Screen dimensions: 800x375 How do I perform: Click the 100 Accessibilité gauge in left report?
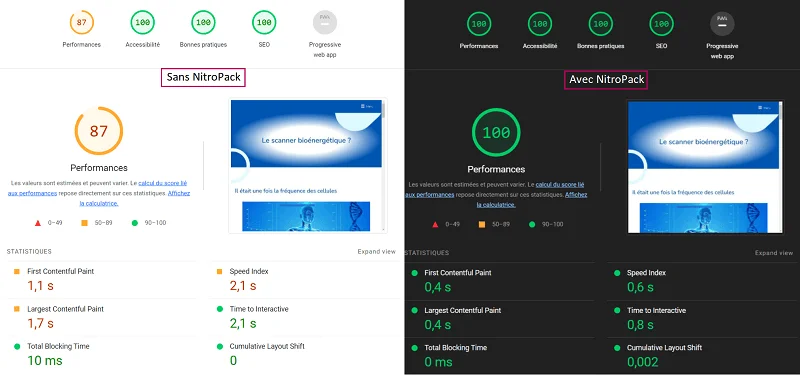(142, 22)
